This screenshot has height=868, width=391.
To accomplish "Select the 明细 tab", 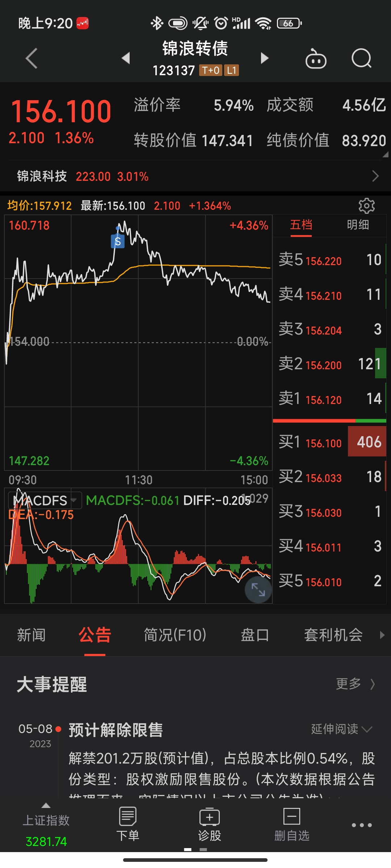I will [358, 225].
